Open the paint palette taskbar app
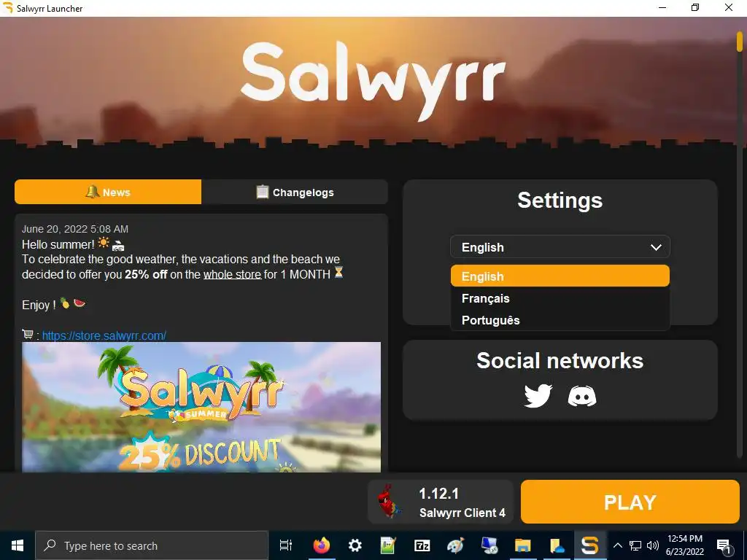 455,545
